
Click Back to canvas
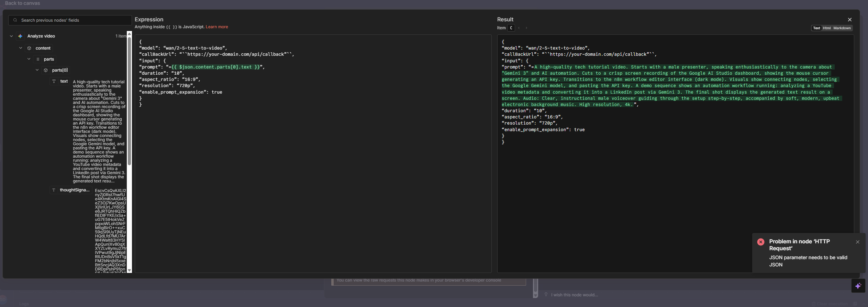(23, 3)
